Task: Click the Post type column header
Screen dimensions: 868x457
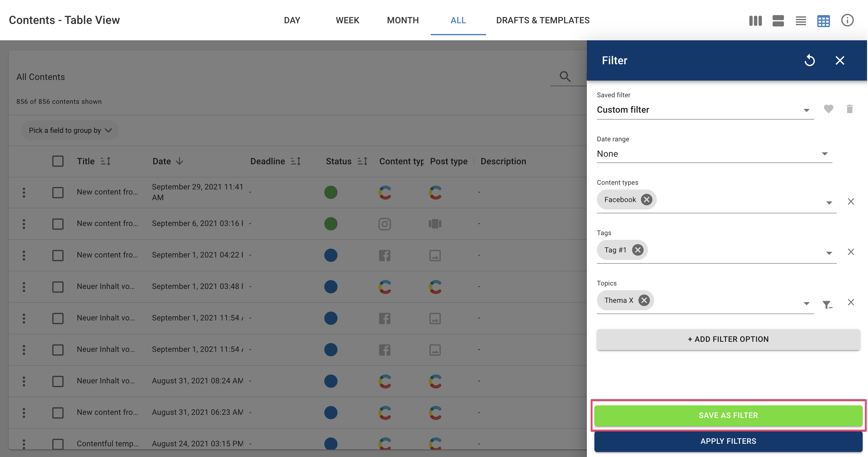Action: [449, 161]
